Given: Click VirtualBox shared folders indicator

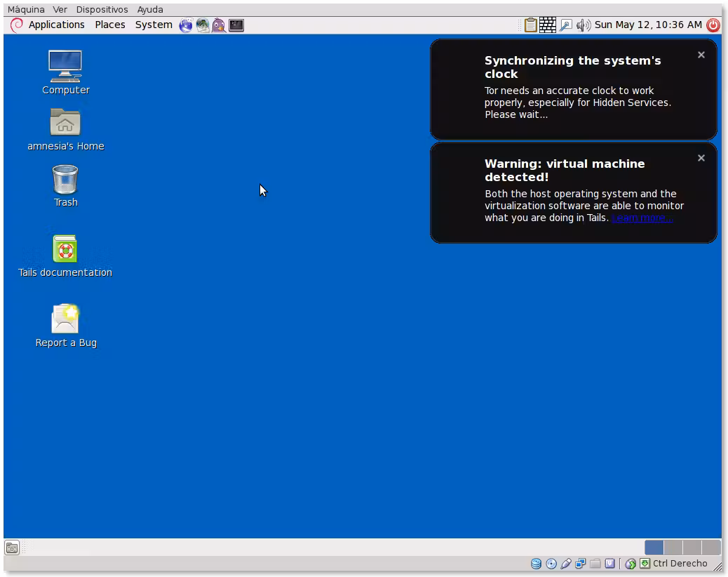Looking at the screenshot, I should pyautogui.click(x=595, y=564).
